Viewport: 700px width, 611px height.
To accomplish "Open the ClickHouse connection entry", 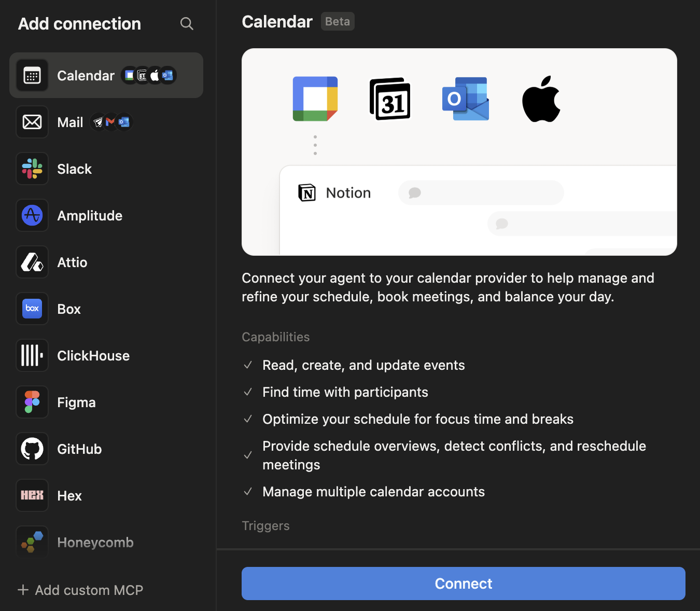I will [x=106, y=355].
